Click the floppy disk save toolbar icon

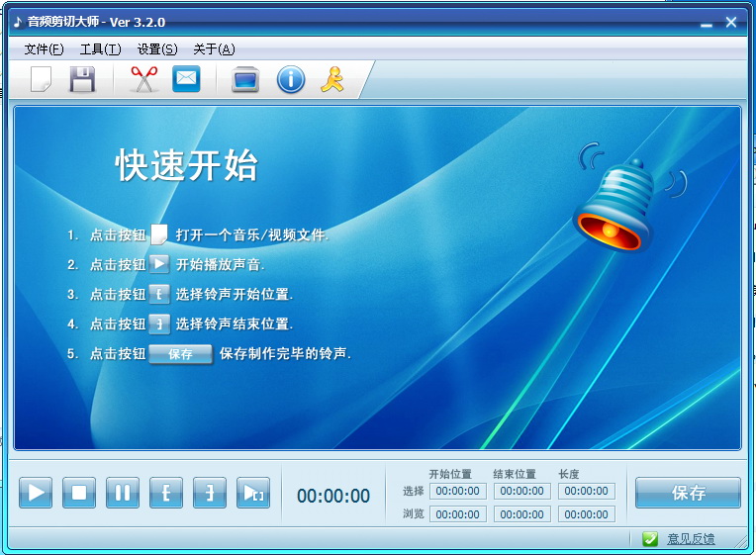tap(82, 79)
